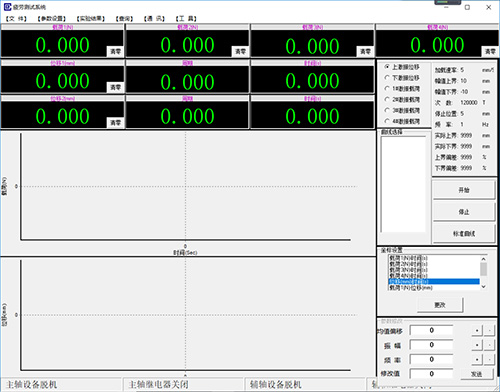Image resolution: width=500 pixels, height=392 pixels.
Task: Open the 参数设置 menu
Action: (x=52, y=19)
